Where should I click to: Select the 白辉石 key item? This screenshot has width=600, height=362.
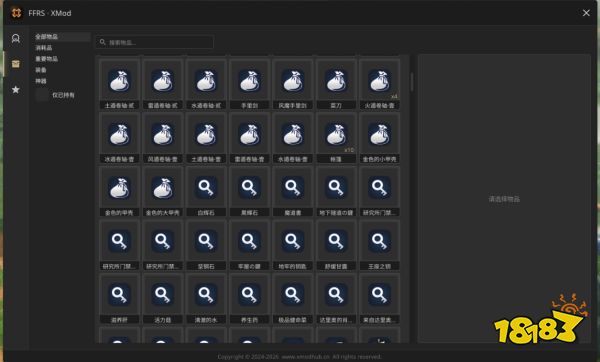206,191
